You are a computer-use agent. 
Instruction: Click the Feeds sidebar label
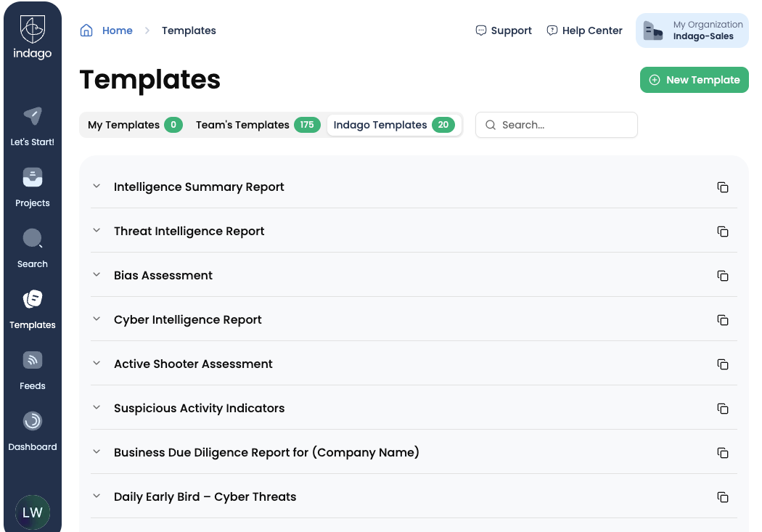[33, 386]
